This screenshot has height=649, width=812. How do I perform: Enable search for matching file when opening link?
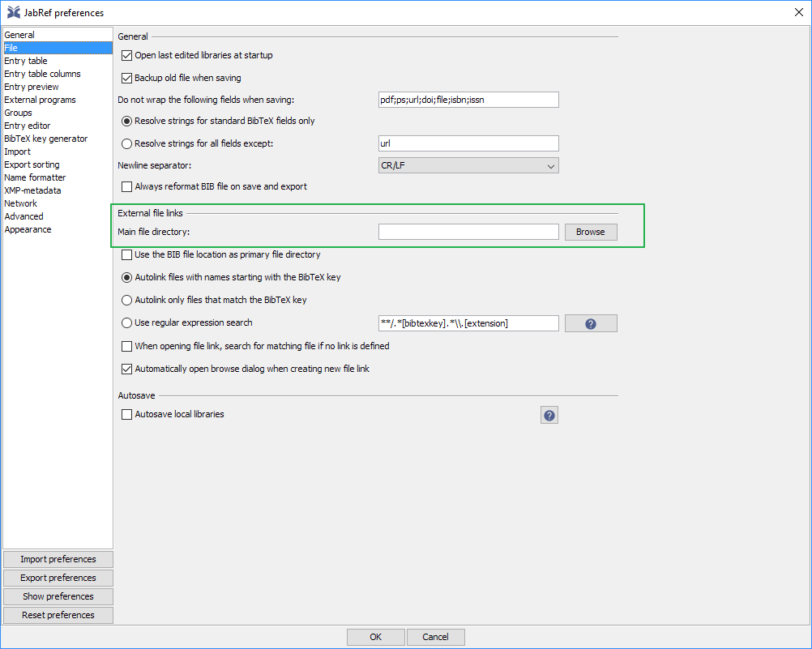tap(126, 346)
